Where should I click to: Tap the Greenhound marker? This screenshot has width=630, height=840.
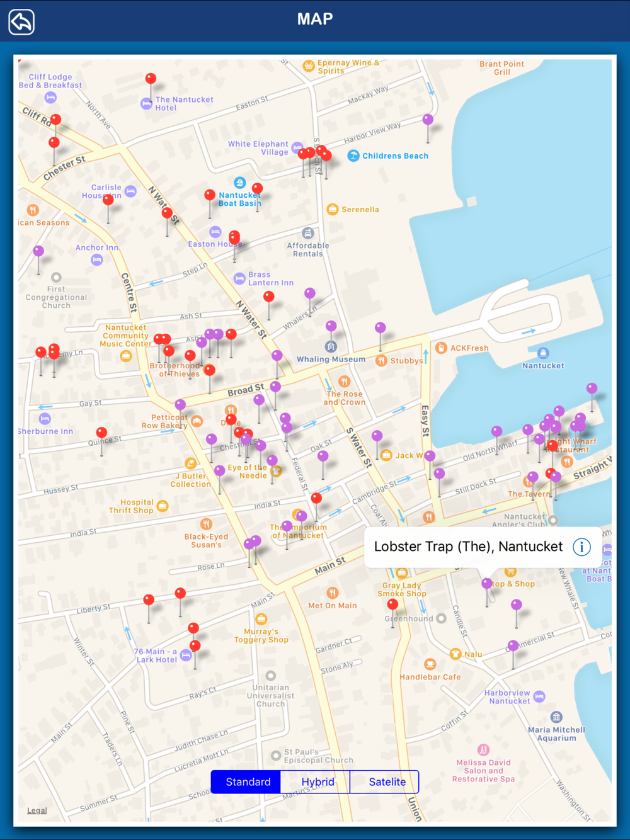[x=442, y=618]
